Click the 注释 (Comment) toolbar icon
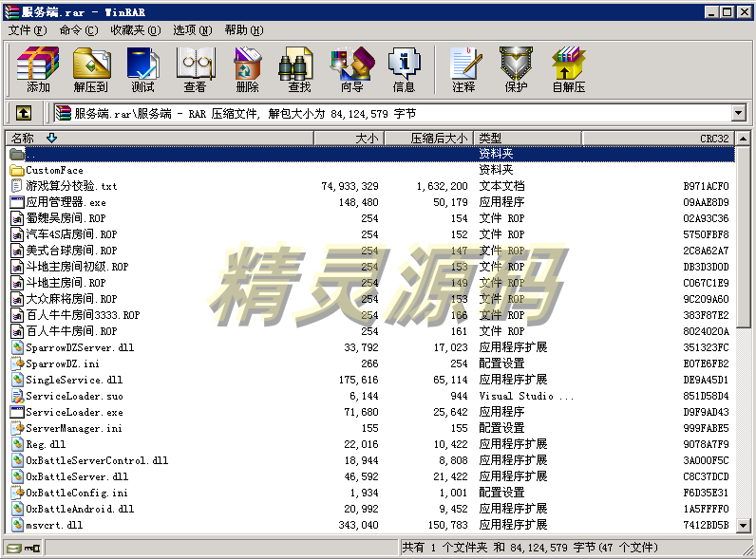Screen dimensions: 756x559 pyautogui.click(x=463, y=69)
